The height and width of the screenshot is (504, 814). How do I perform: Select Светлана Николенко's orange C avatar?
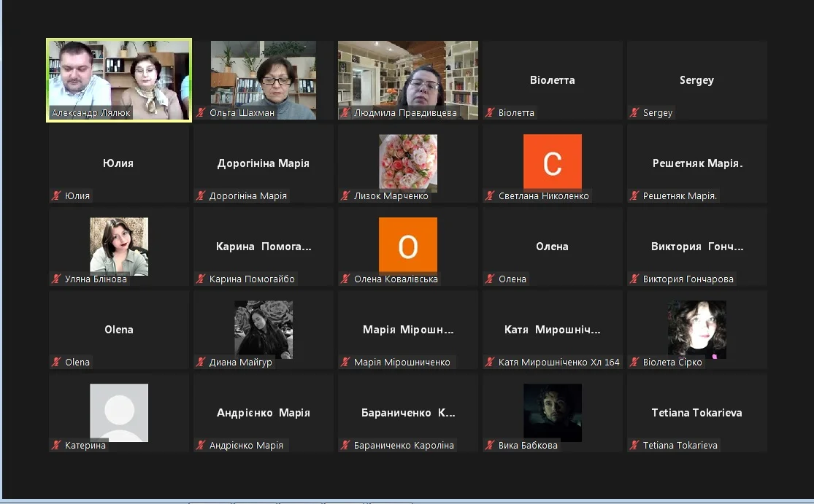click(553, 162)
